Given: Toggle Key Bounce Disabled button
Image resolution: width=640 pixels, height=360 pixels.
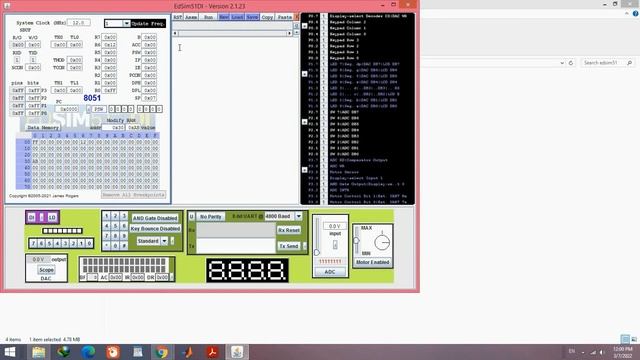Looking at the screenshot, I should click(155, 229).
